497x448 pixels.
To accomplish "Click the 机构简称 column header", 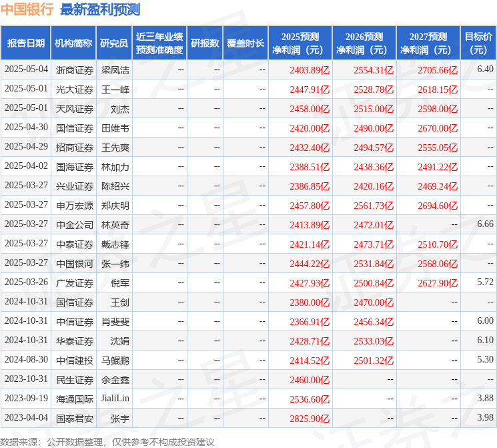I will point(73,43).
